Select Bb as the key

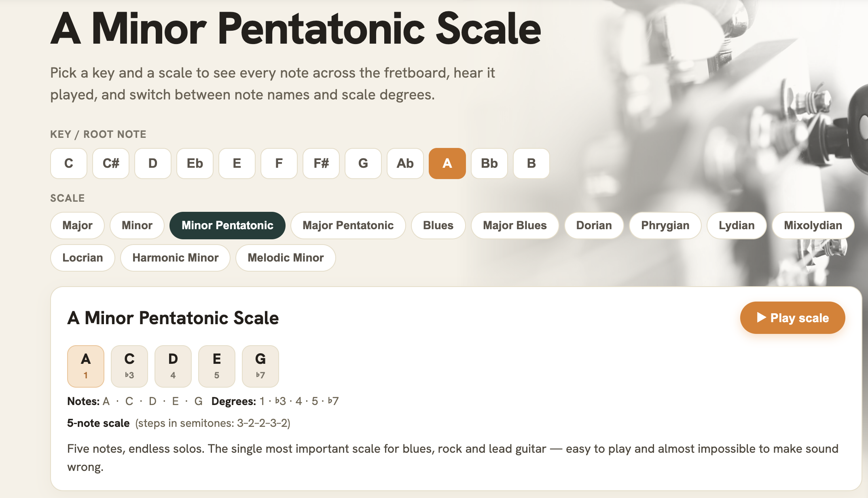(x=489, y=163)
